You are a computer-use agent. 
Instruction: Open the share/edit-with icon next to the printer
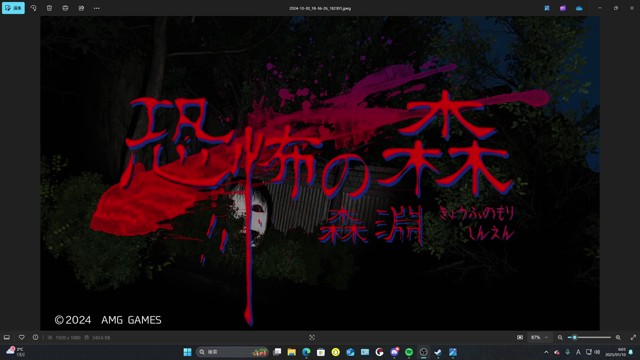pos(81,8)
